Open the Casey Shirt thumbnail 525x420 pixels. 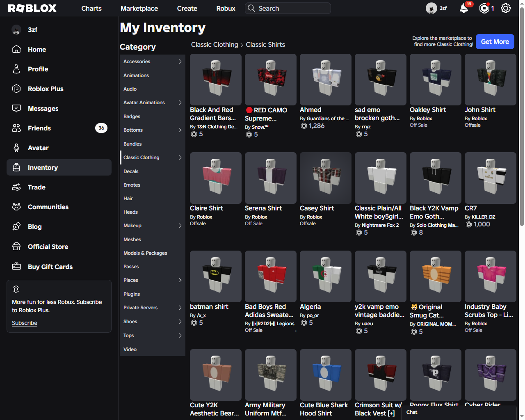point(326,178)
